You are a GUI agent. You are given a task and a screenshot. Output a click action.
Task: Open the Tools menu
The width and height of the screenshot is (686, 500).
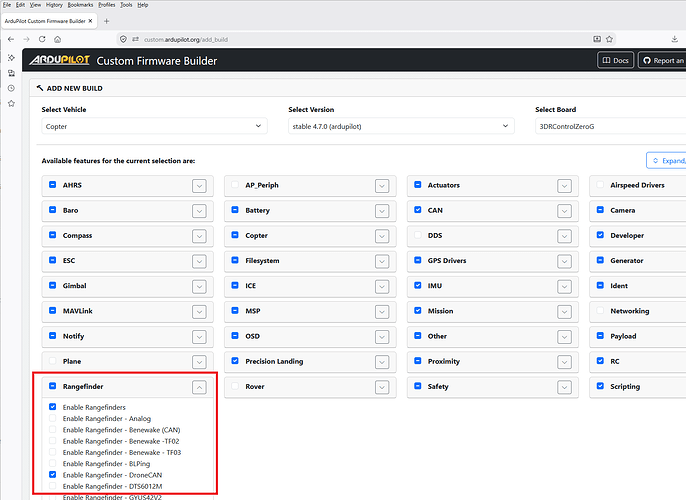126,5
